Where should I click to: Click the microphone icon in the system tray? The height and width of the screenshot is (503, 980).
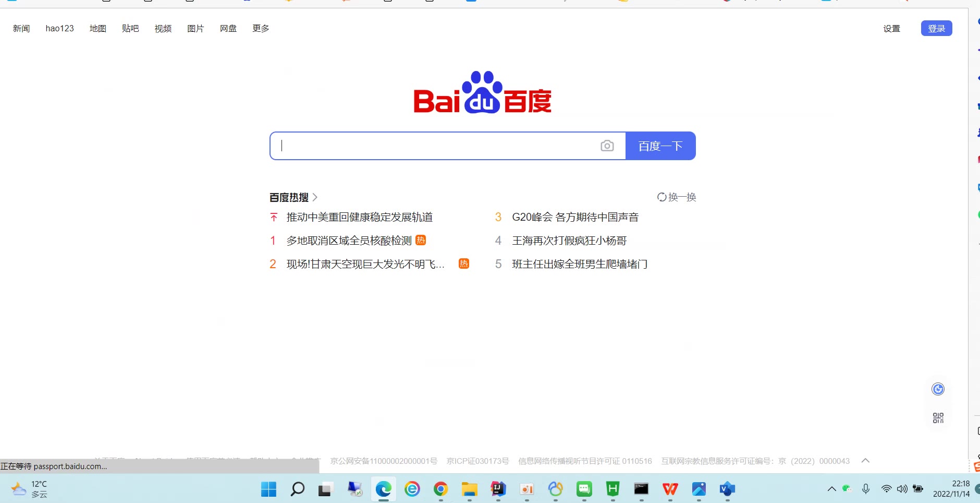tap(865, 489)
